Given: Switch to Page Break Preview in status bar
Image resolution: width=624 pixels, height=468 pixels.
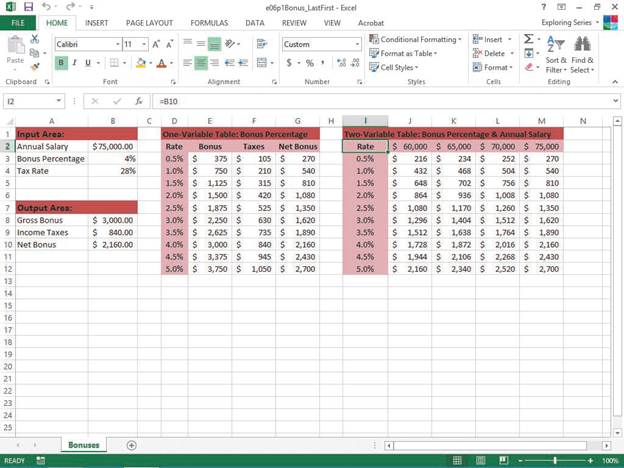Looking at the screenshot, I should (503, 460).
